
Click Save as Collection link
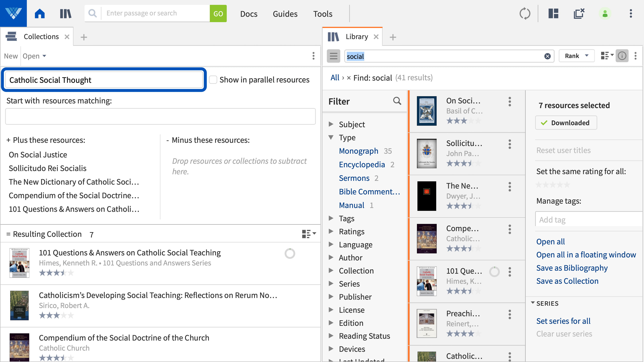(567, 281)
